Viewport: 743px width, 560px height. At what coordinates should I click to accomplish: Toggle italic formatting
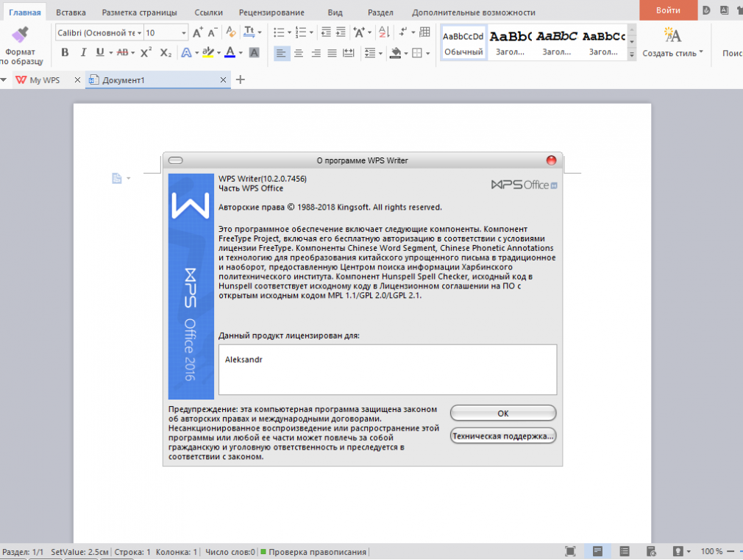coord(83,53)
